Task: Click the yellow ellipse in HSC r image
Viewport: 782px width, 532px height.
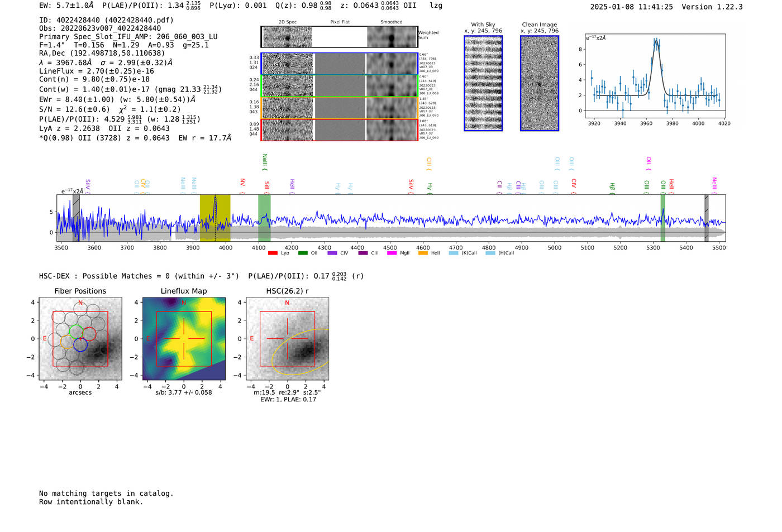Action: click(301, 352)
